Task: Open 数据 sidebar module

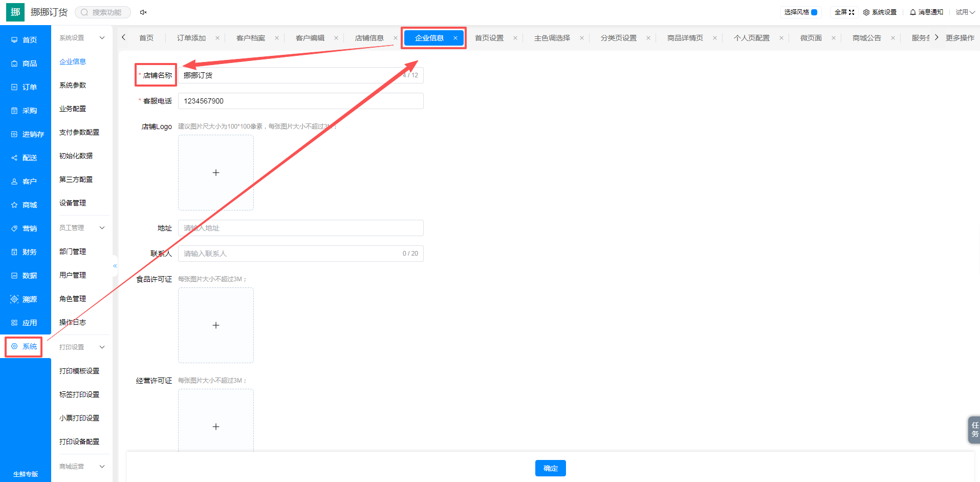Action: click(25, 276)
